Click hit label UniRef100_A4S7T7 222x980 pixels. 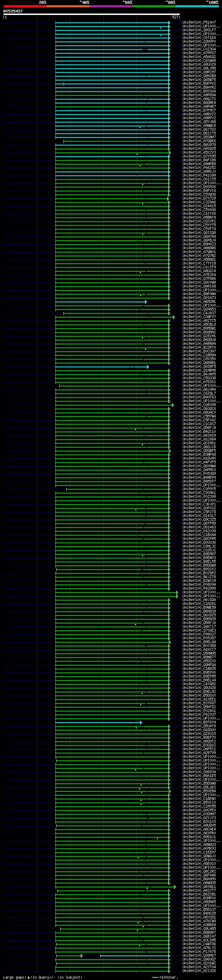pos(199,891)
